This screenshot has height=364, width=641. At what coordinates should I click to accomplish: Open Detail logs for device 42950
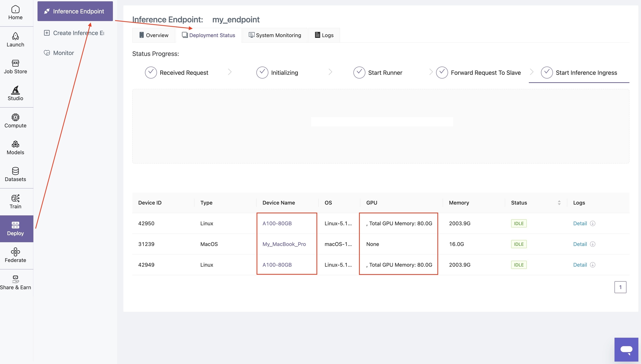click(x=580, y=223)
